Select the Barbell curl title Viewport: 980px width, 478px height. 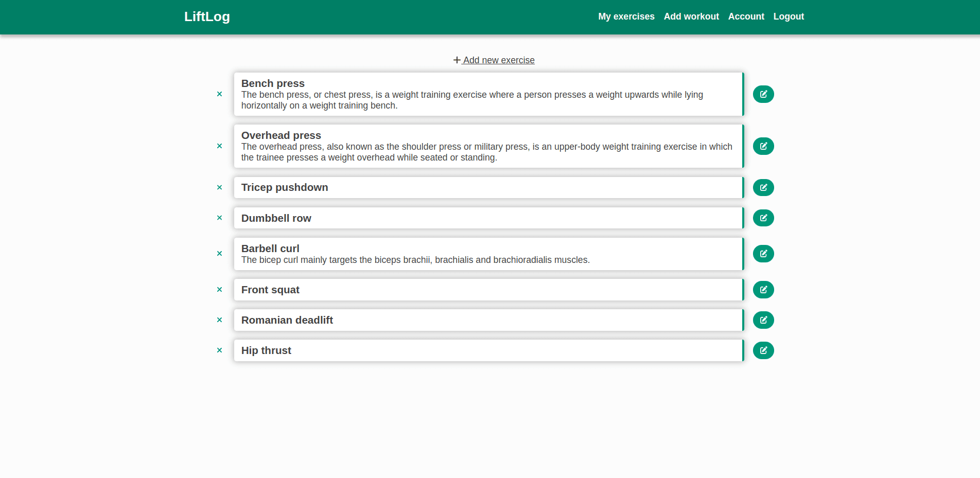click(270, 249)
